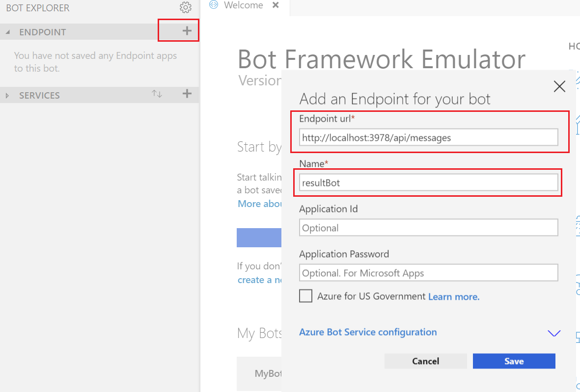This screenshot has height=392, width=580.
Task: Open the 'More about' link on Welcome page
Action: (259, 204)
